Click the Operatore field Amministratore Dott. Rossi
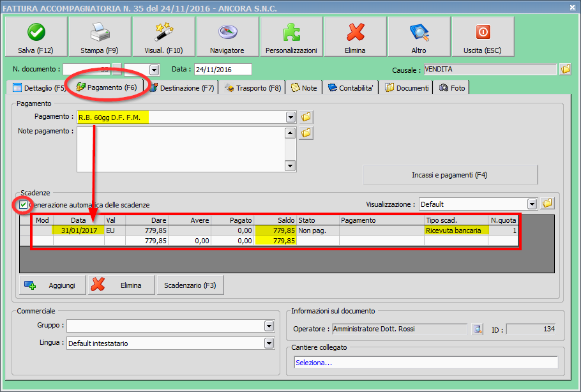The height and width of the screenshot is (392, 581). pyautogui.click(x=400, y=329)
